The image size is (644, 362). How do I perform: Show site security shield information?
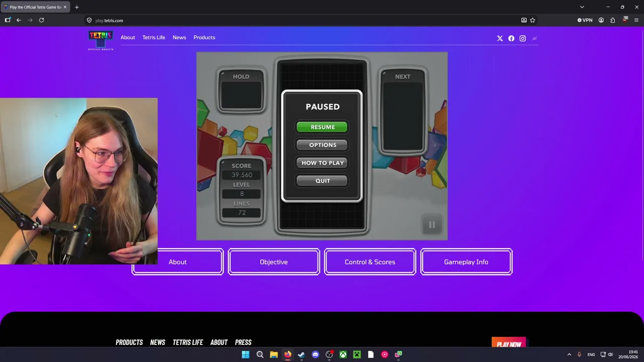click(x=89, y=21)
